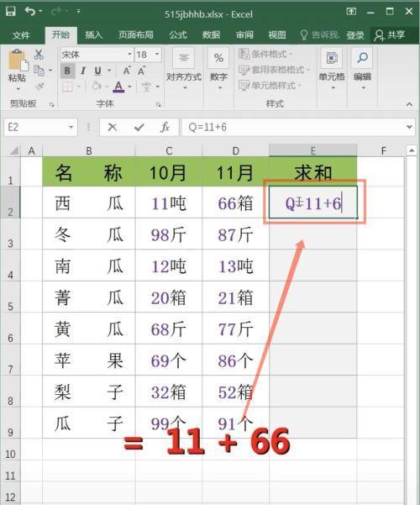Open 套用表格格式 table styles

[x=274, y=70]
